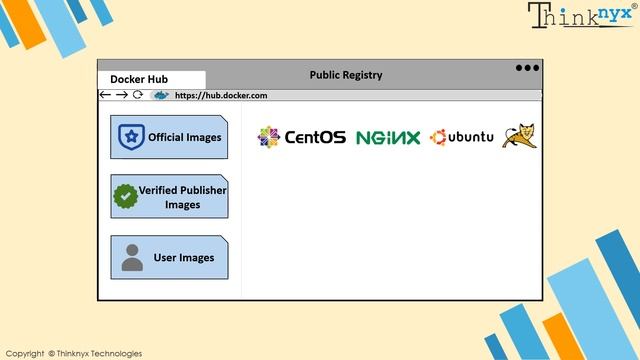640x360 pixels.
Task: Click the Copyright Thinknyx Technologies text
Action: click(74, 353)
